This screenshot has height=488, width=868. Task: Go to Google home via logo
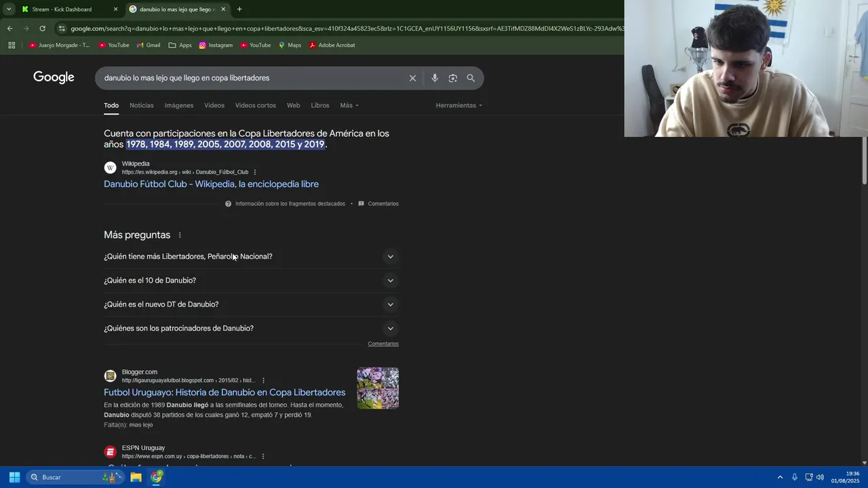[x=54, y=77]
